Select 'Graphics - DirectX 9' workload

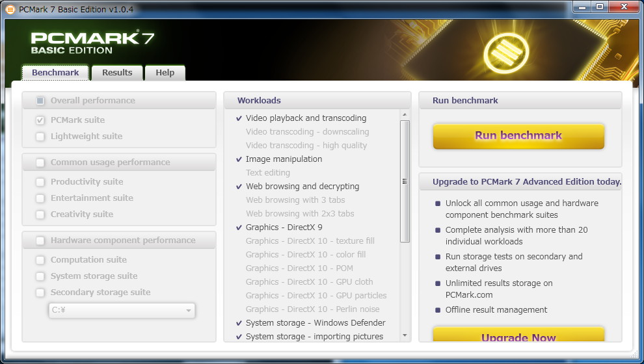[x=284, y=227]
